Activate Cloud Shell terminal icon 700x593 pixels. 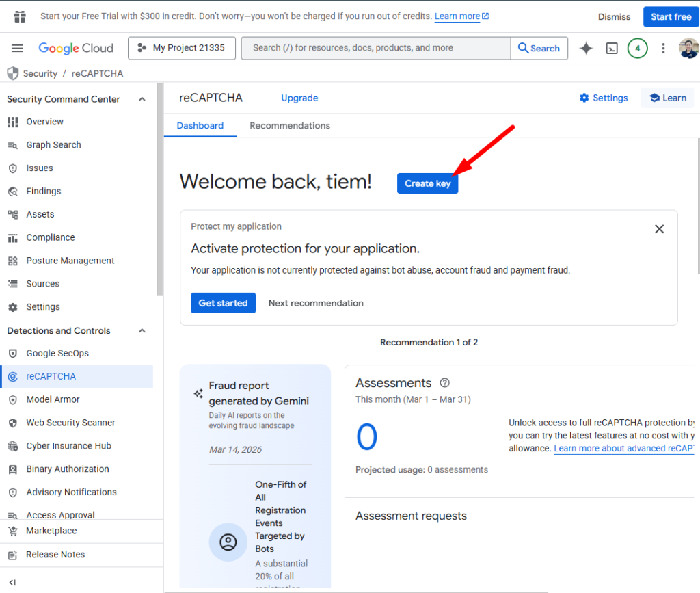pyautogui.click(x=612, y=49)
